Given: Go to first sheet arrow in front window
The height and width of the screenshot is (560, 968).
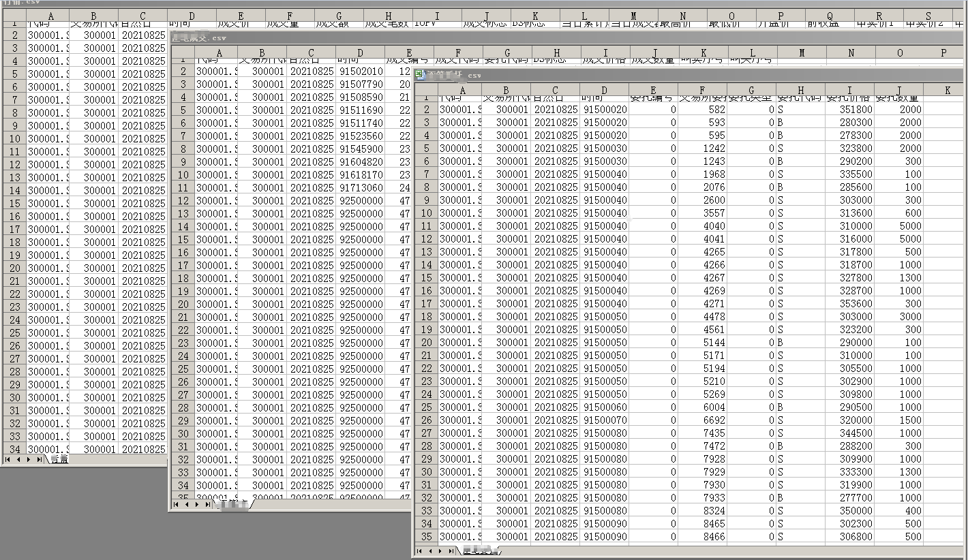Looking at the screenshot, I should click(x=419, y=550).
